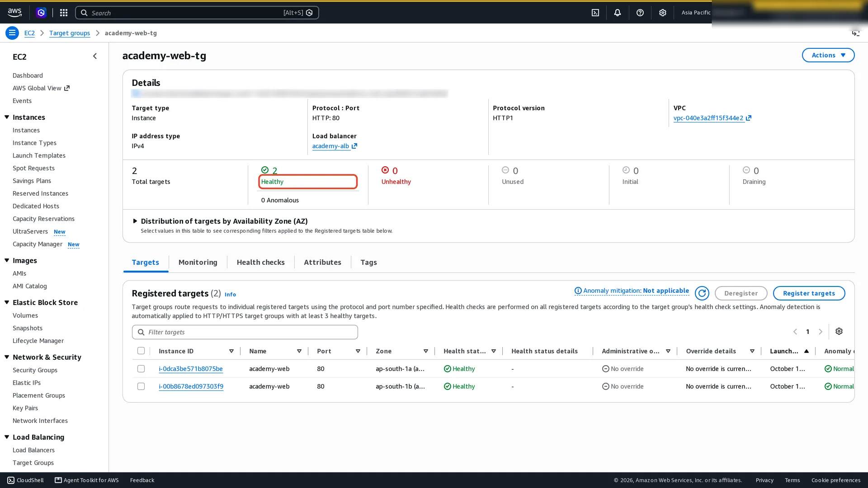Collapse the EC2 side navigation panel

click(95, 56)
